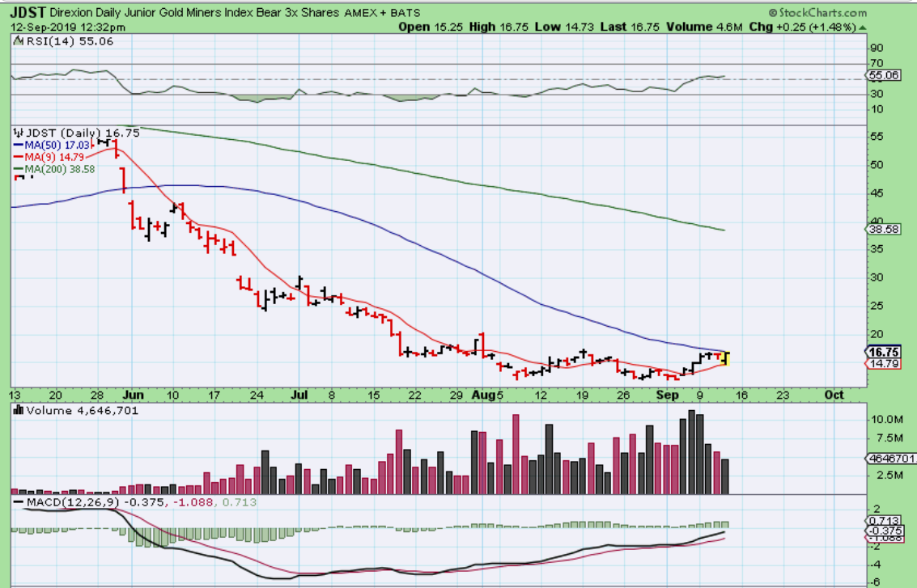Image resolution: width=917 pixels, height=588 pixels.
Task: Click the RSI panel icon beside RSI(14)
Action: [x=19, y=41]
